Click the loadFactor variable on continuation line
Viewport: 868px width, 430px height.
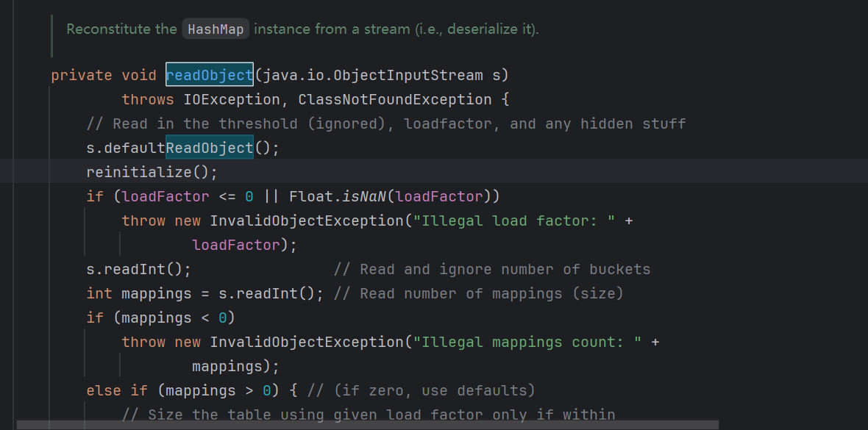pyautogui.click(x=236, y=246)
